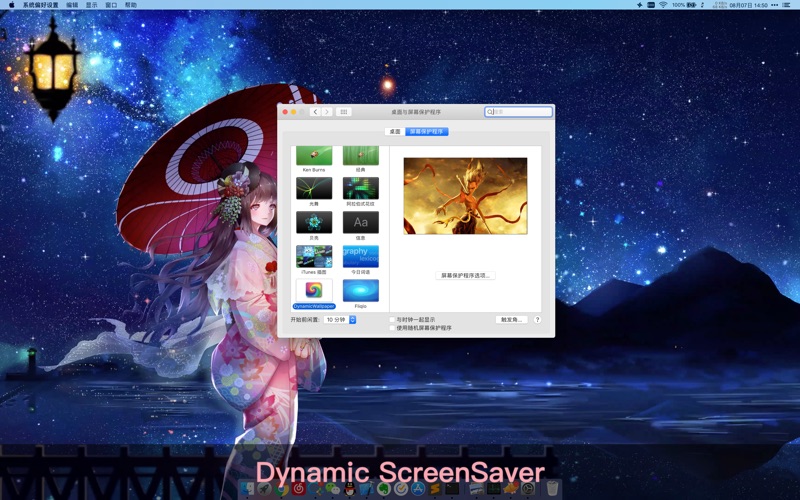
Task: Open Google Chrome from the Dock
Action: 282,489
